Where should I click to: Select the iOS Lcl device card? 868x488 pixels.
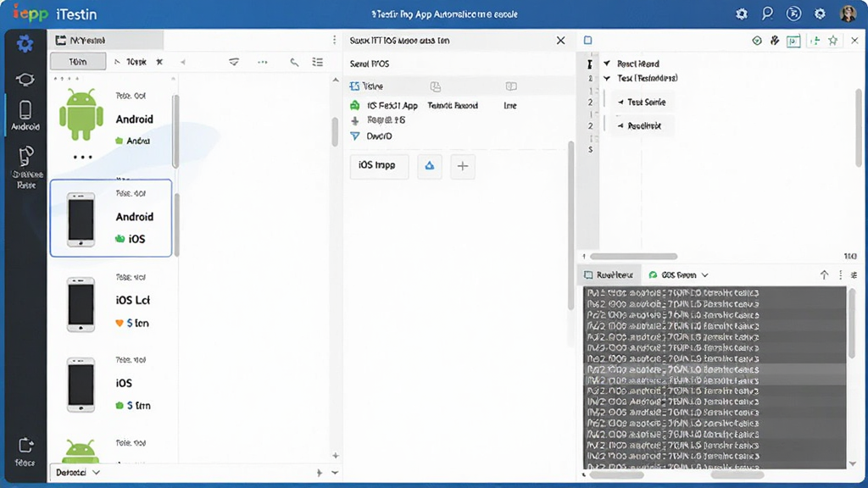coord(111,303)
